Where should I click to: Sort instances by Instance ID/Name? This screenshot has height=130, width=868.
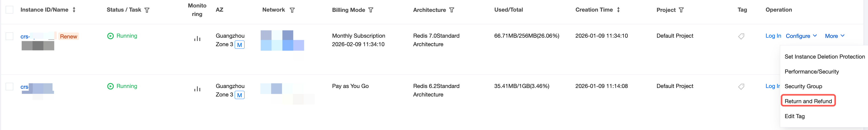(x=74, y=10)
